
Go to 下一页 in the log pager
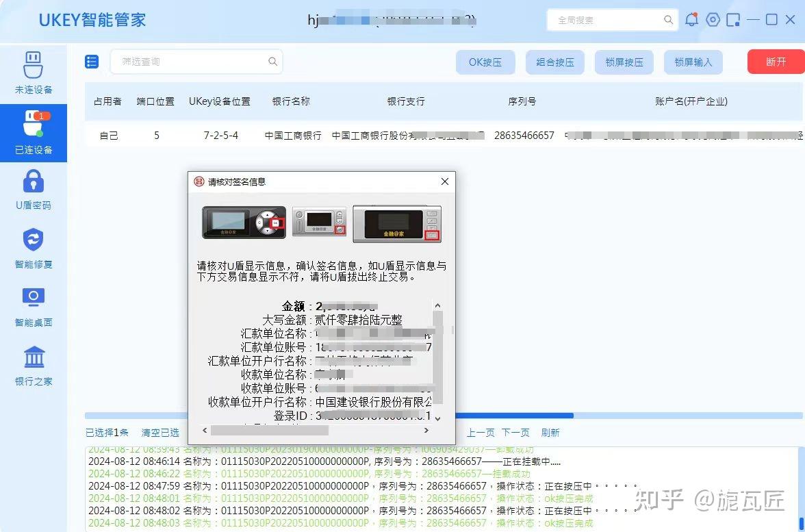[515, 433]
